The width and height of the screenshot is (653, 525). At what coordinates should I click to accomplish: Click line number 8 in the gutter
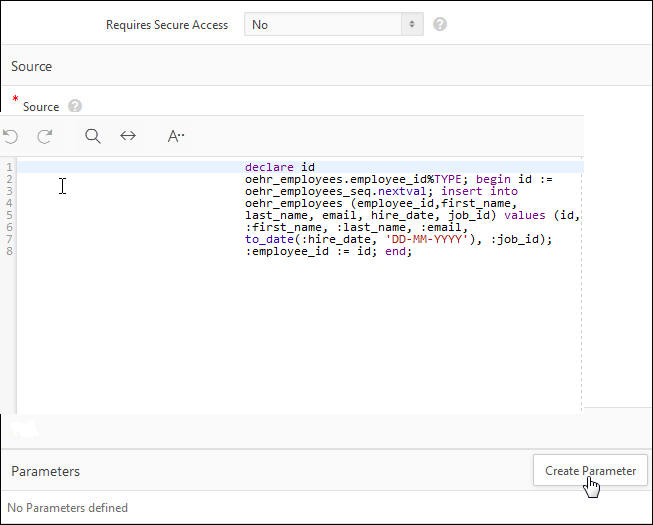point(8,251)
